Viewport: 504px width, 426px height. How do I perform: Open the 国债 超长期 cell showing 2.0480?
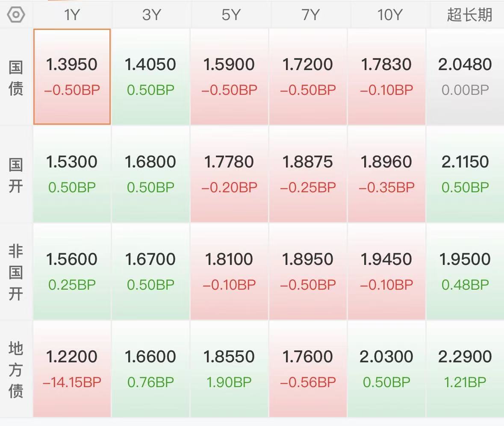pyautogui.click(x=465, y=77)
